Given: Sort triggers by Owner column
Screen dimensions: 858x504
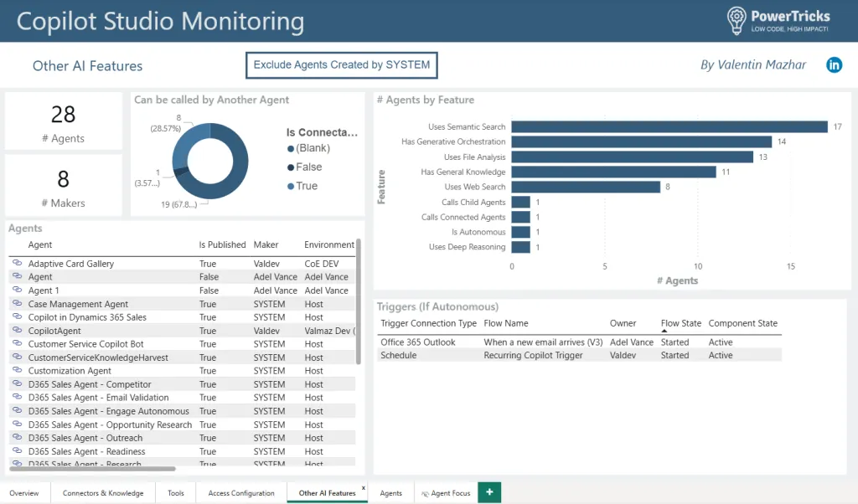Looking at the screenshot, I should pyautogui.click(x=623, y=323).
